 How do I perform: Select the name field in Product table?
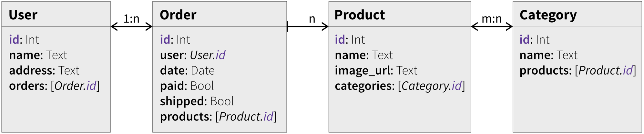pos(363,55)
